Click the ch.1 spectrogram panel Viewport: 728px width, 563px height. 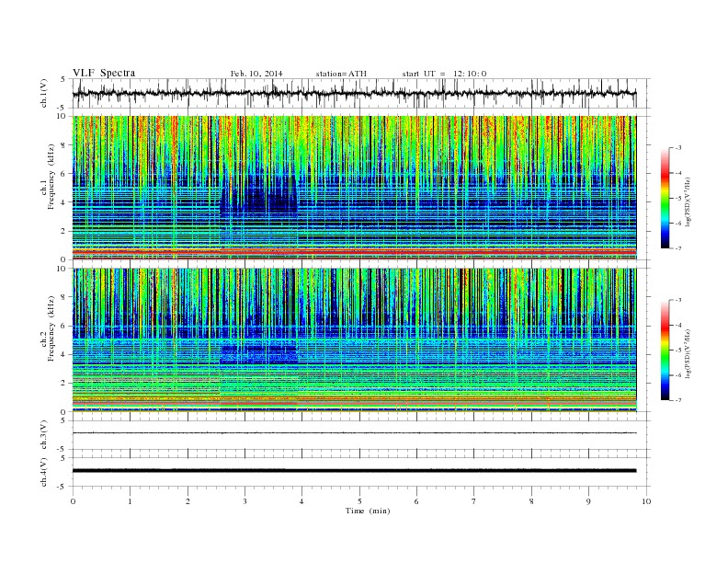click(x=354, y=188)
